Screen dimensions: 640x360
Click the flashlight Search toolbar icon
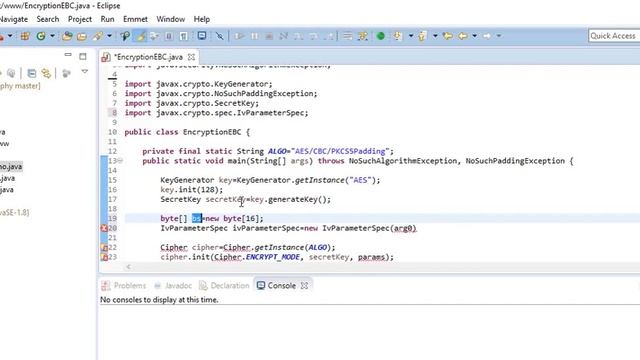98,36
